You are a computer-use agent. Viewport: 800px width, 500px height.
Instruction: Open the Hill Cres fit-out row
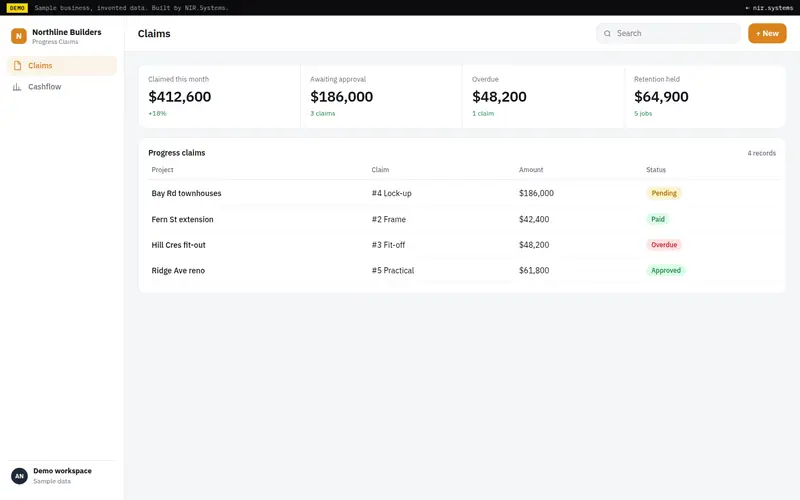coord(462,244)
